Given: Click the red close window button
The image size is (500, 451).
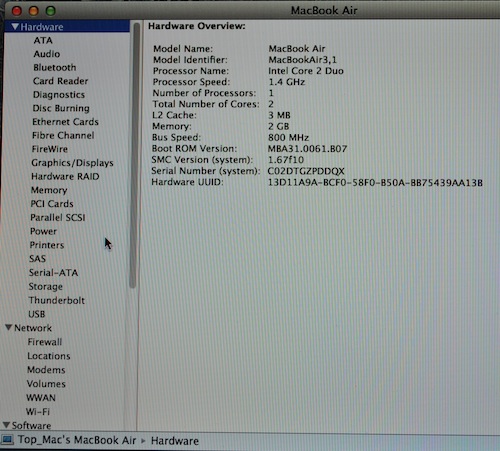Looking at the screenshot, I should 17,11.
